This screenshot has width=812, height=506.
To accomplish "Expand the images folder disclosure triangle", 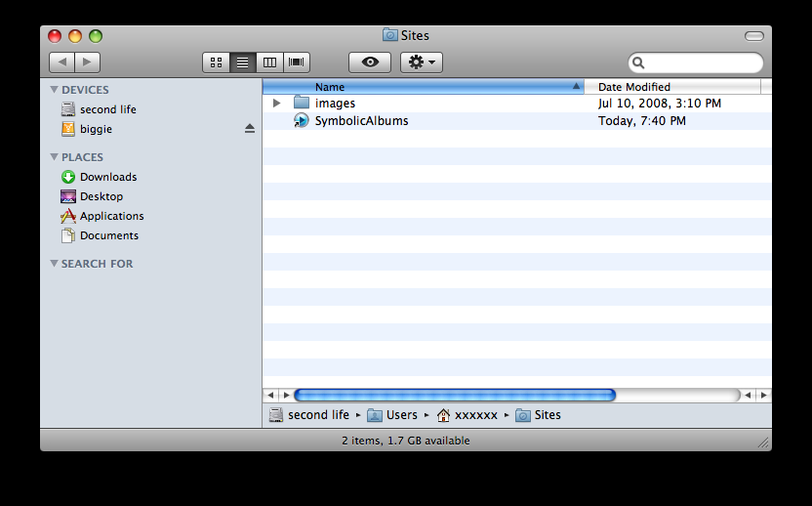I will pyautogui.click(x=276, y=104).
